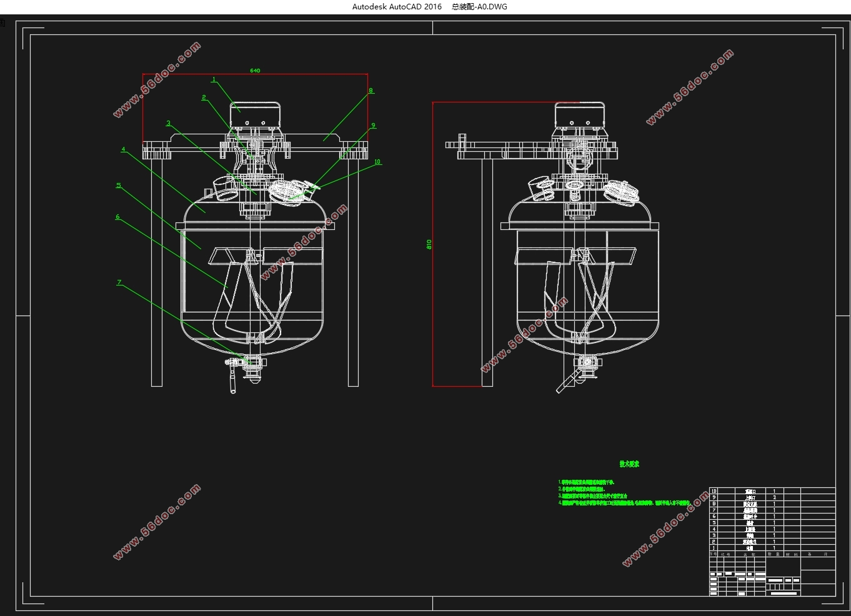Select the motor housing in the left view

(x=256, y=116)
